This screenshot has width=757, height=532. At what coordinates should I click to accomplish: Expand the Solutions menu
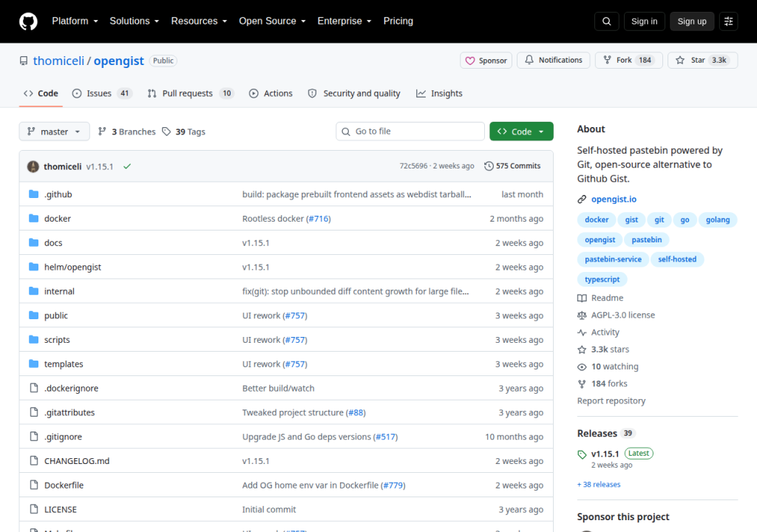coord(135,21)
